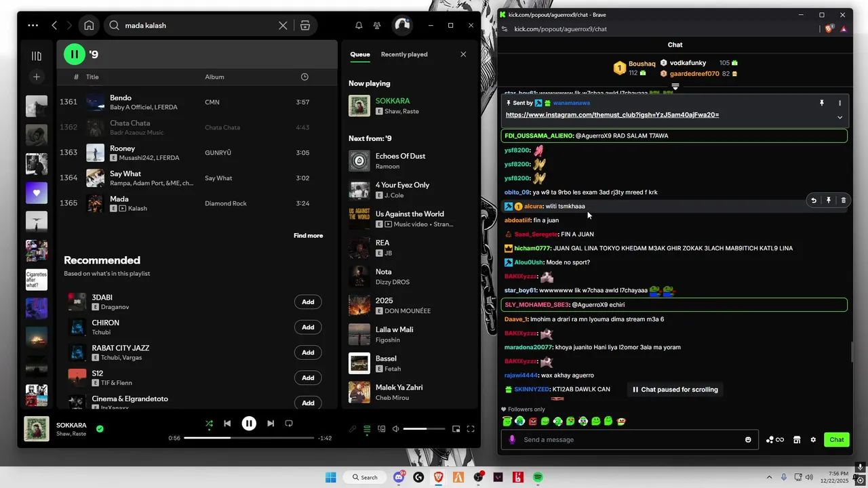Pause playback in bottom player bar
The image size is (868, 488).
[x=249, y=424]
